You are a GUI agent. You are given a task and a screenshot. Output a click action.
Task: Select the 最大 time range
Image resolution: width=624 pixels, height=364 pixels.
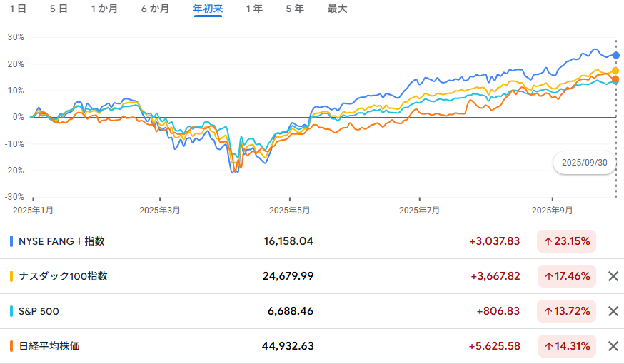(x=337, y=9)
